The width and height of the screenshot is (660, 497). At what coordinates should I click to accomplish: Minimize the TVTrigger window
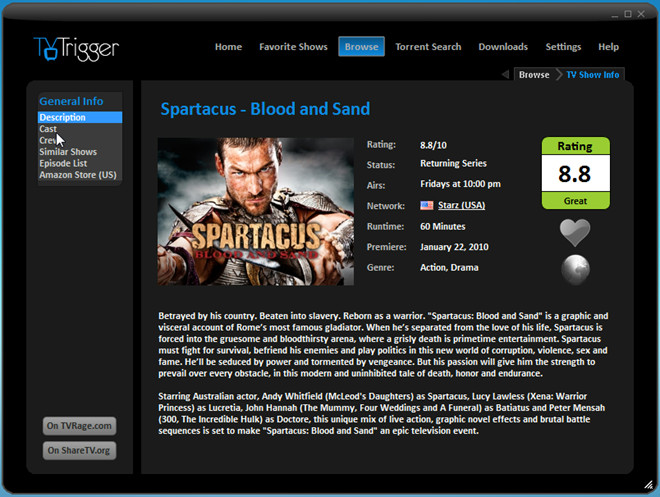pos(615,15)
